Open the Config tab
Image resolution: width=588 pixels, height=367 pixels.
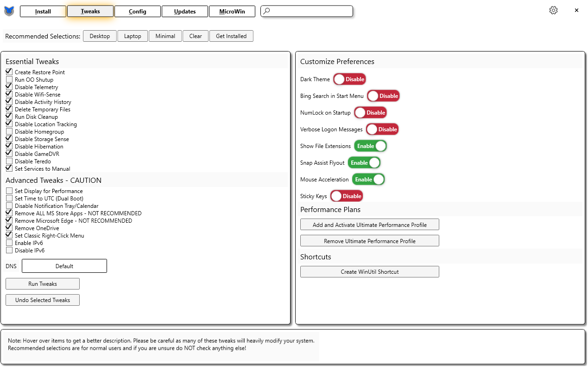coord(138,12)
